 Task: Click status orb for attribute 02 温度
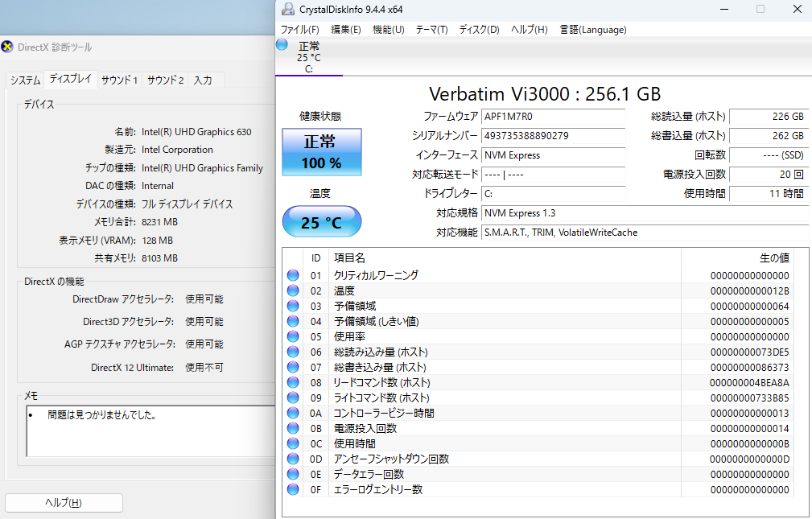[x=293, y=290]
